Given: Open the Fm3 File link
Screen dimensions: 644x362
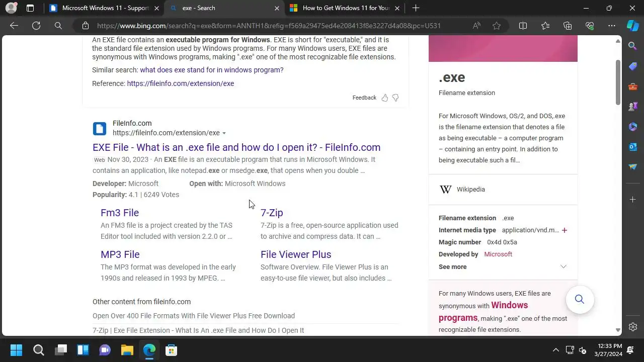Looking at the screenshot, I should [120, 213].
